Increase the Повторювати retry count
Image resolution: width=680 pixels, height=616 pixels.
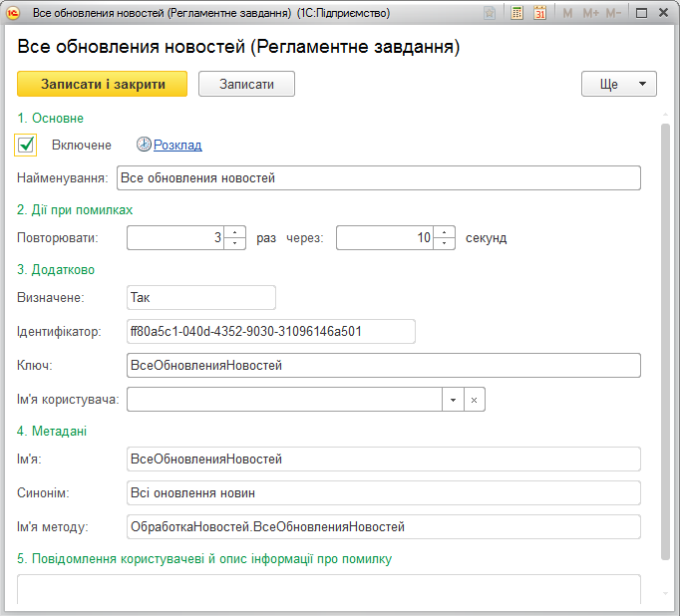(x=234, y=232)
